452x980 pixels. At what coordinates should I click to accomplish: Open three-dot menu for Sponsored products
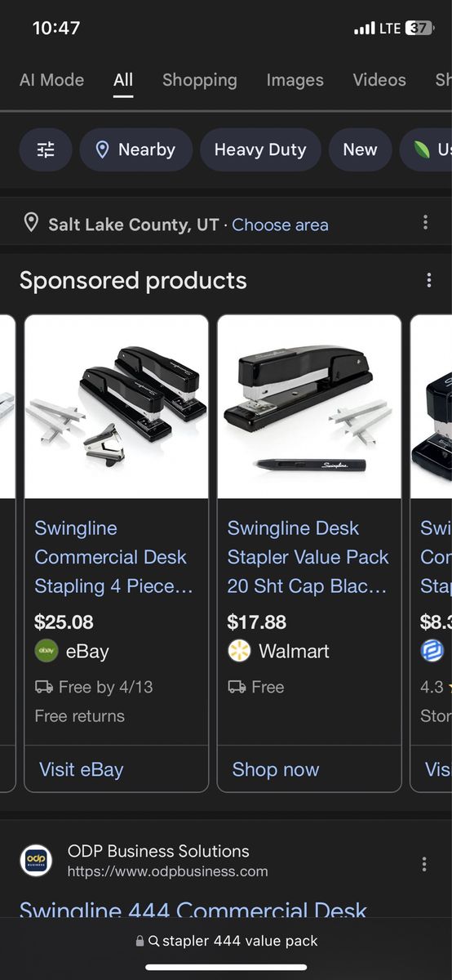coord(428,280)
